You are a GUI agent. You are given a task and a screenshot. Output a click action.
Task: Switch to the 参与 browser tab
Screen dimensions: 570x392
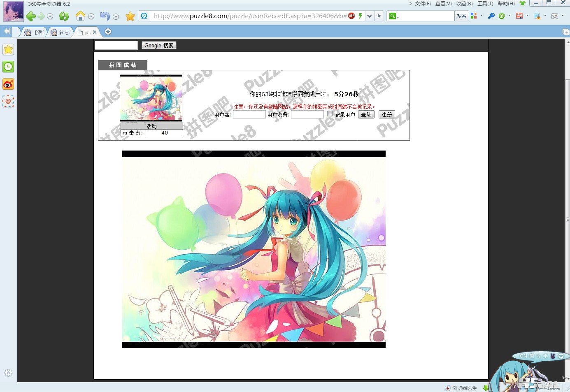(60, 32)
